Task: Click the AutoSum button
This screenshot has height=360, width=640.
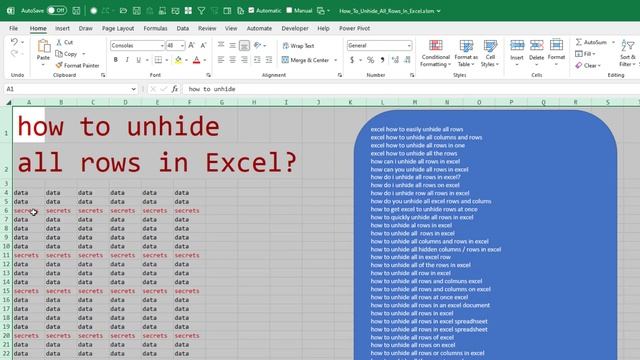Action: coord(591,42)
